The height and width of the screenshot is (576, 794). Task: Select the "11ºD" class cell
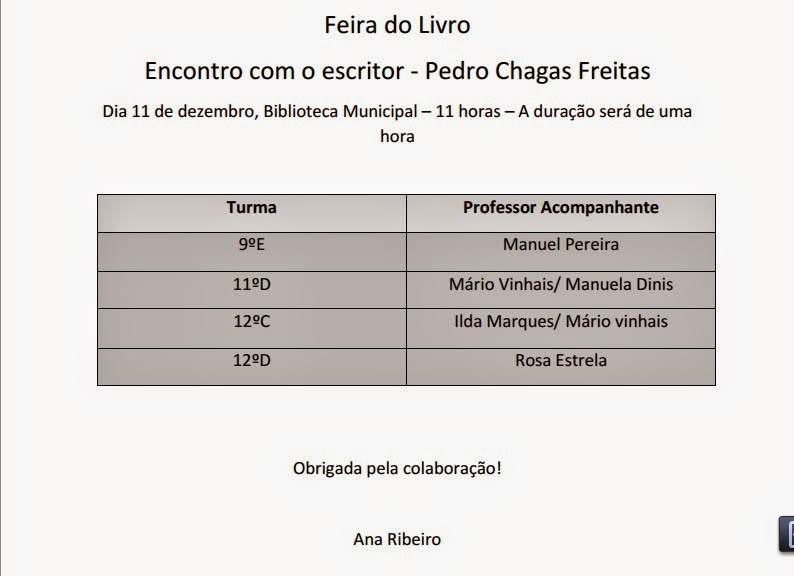(252, 290)
